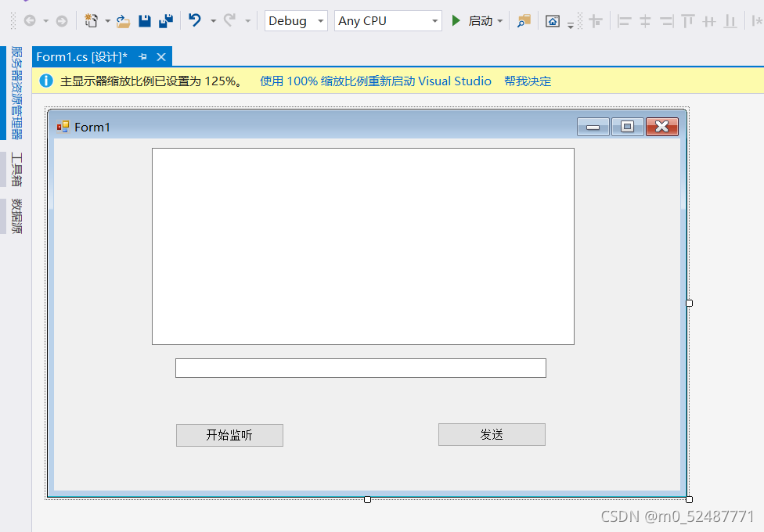The image size is (764, 532).
Task: Click the navigate backward arrow icon
Action: click(30, 21)
